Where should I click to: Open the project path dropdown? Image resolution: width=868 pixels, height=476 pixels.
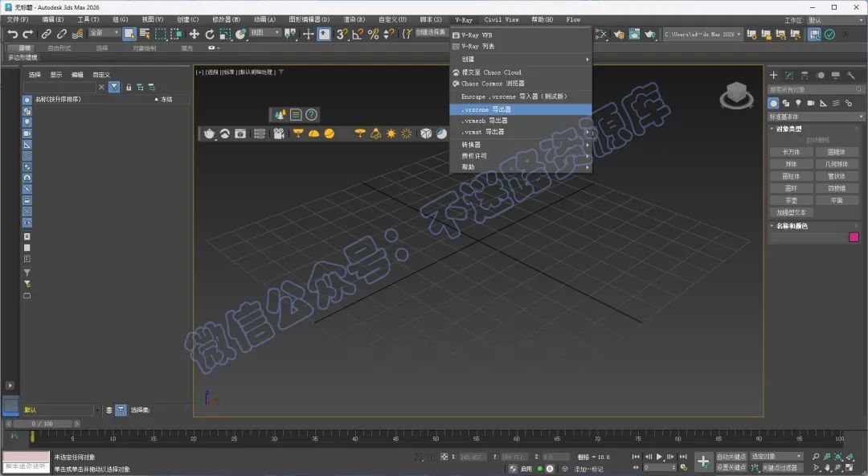coord(702,35)
